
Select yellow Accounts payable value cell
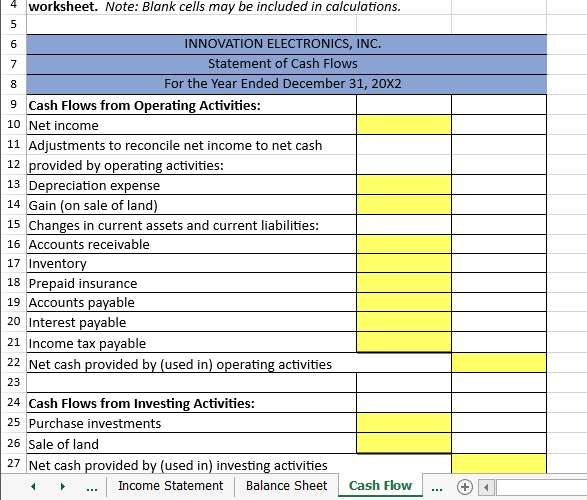pos(404,302)
